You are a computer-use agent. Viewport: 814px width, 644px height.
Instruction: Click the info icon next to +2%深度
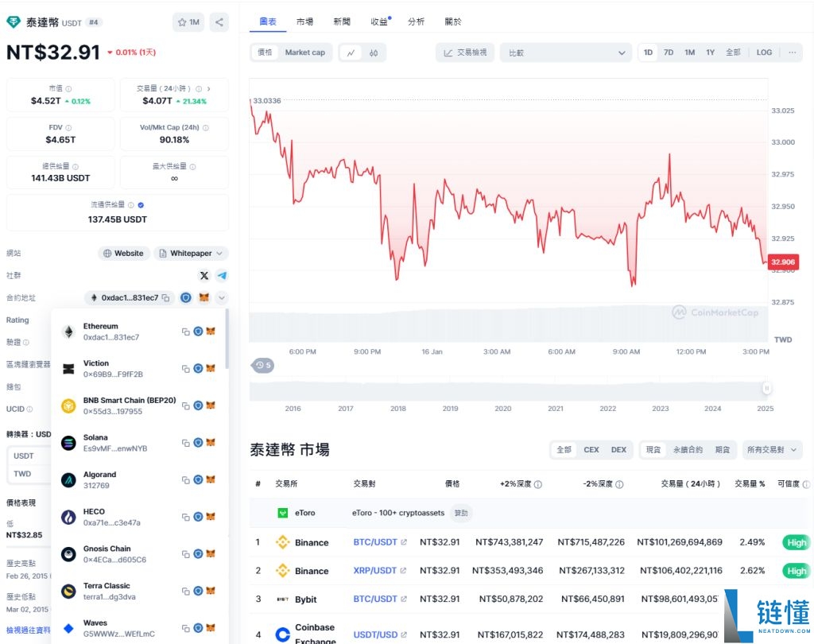tap(538, 484)
